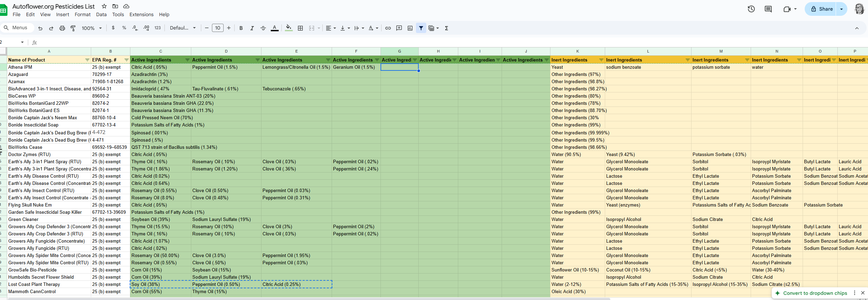Decrease decimal places

tap(135, 28)
